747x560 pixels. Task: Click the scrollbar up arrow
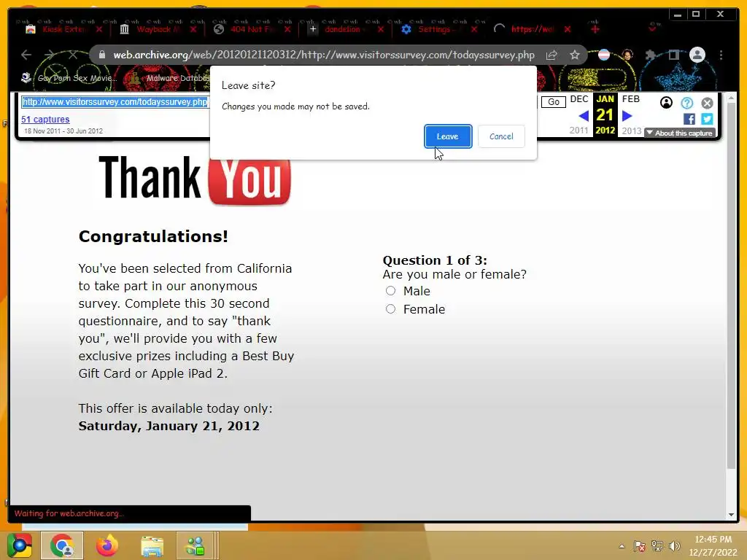tap(731, 98)
